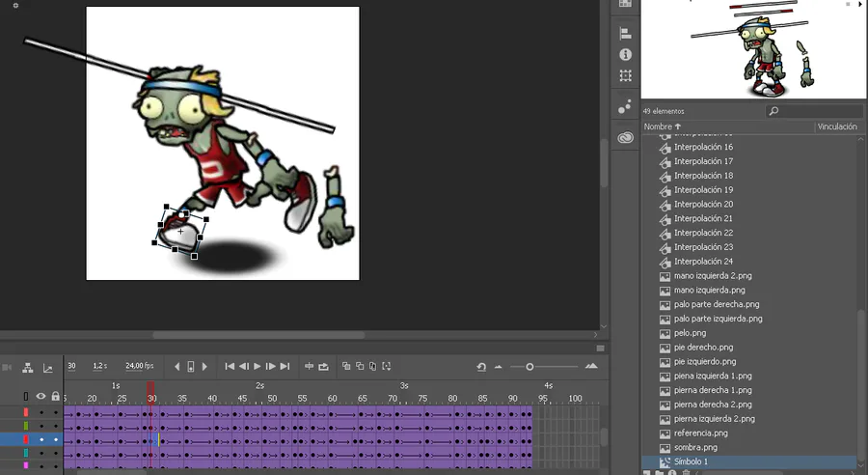Viewport: 868px width, 475px height.
Task: Hide the selected highlighted layer
Action: (41, 439)
